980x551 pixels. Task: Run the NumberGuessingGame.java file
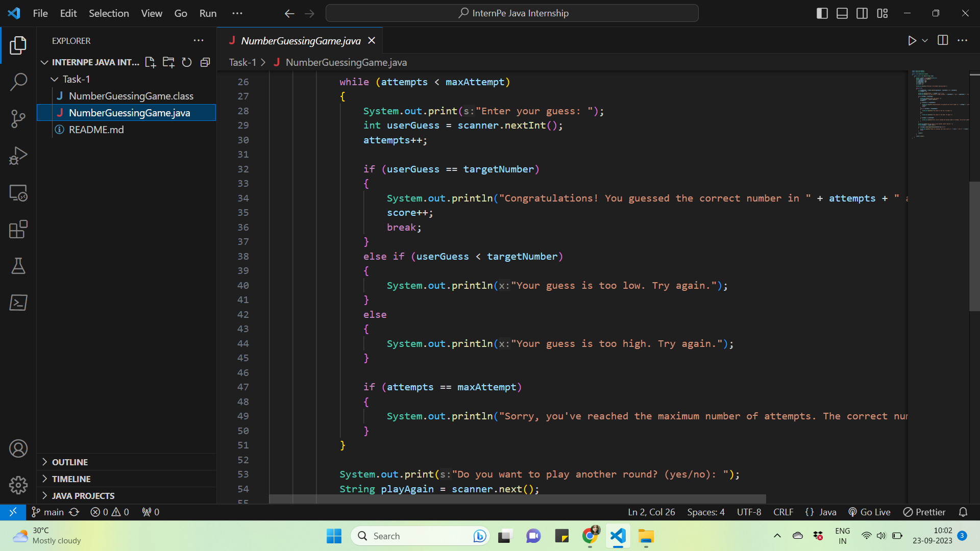click(913, 40)
